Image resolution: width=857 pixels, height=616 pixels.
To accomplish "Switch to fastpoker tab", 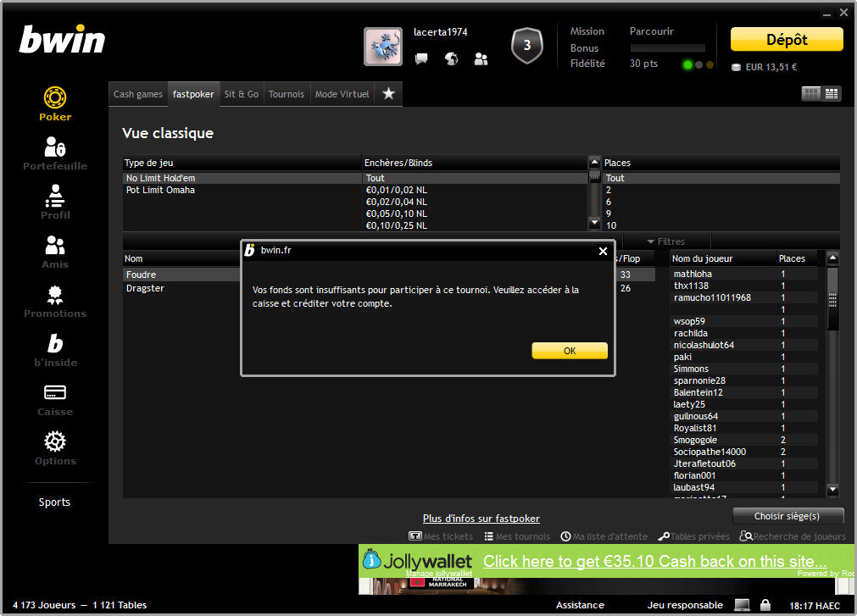I will [193, 94].
